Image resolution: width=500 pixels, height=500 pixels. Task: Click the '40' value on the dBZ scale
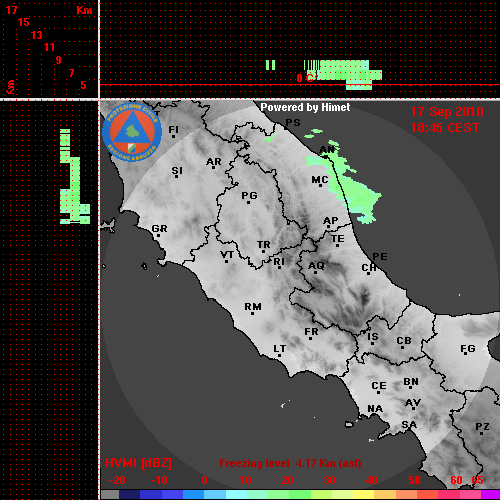(x=372, y=480)
